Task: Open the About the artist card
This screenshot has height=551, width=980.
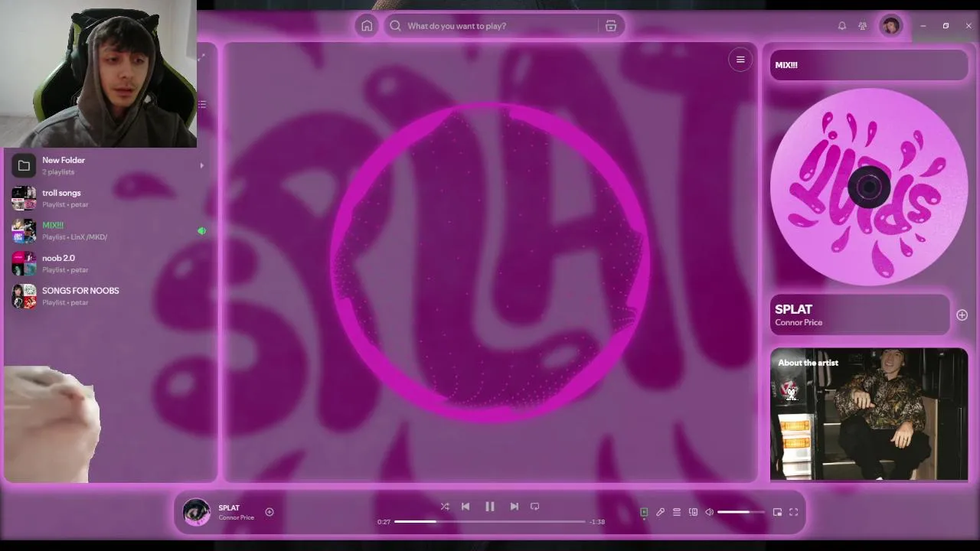Action: tap(869, 414)
